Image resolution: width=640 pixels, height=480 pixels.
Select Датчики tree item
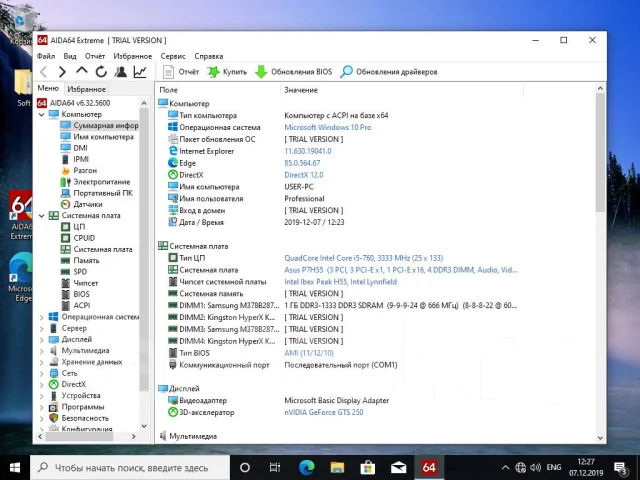point(82,204)
